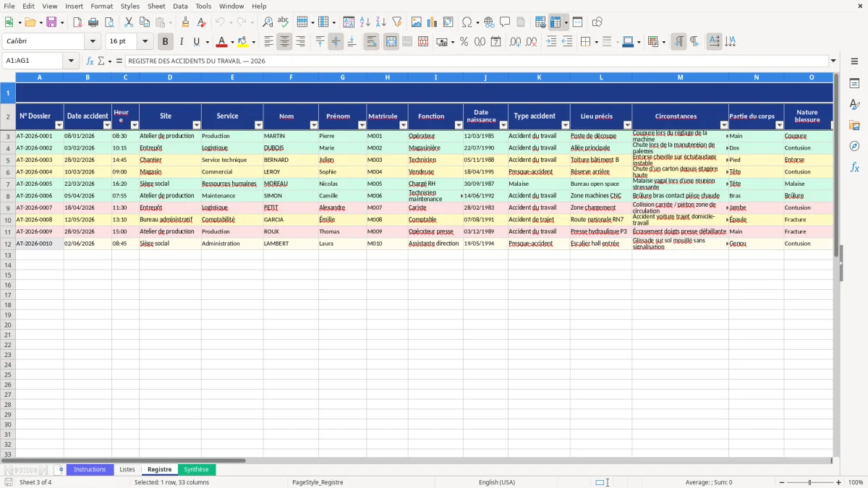Viewport: 868px width, 488px height.
Task: Open Background Color dropdown arrow
Action: point(253,42)
